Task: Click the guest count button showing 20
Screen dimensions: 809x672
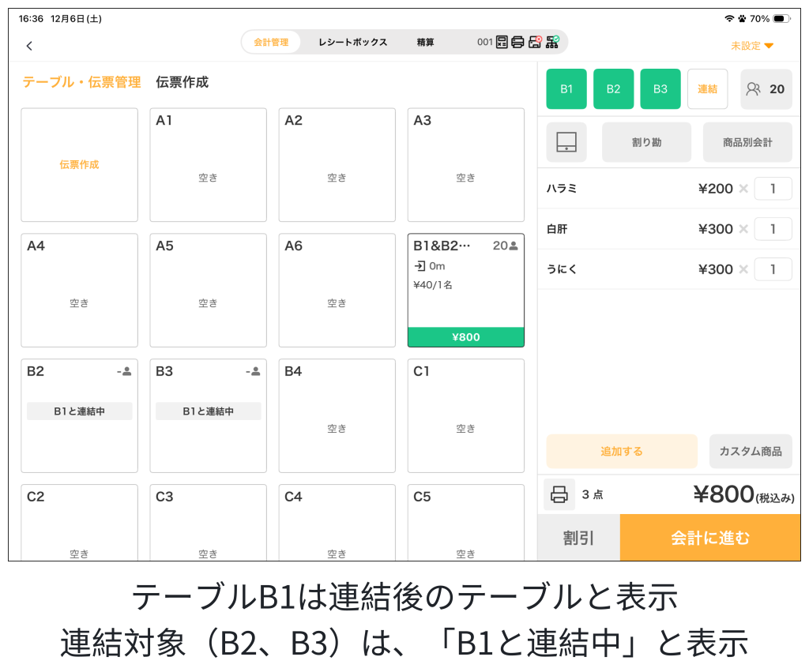Action: tap(765, 89)
